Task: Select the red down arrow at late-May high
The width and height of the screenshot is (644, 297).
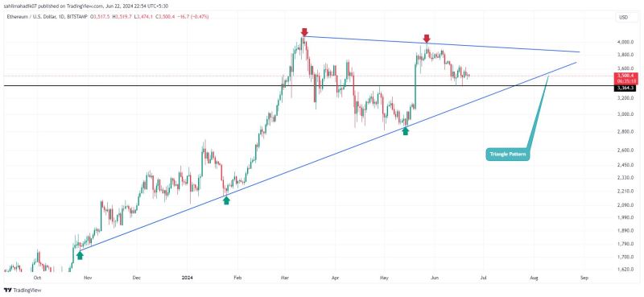Action: tap(427, 39)
